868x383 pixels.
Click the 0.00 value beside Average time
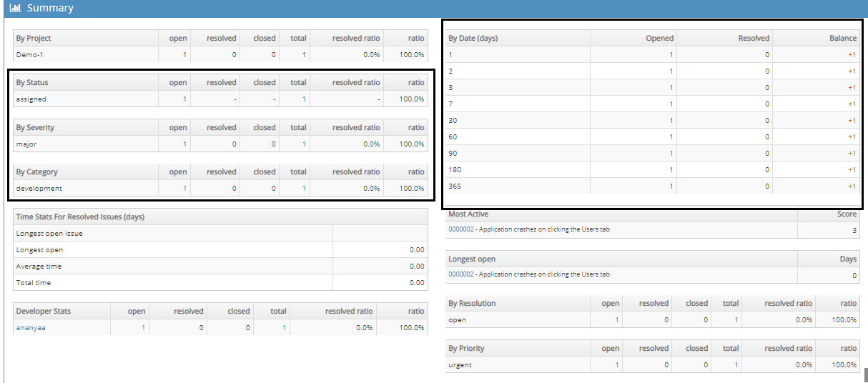click(417, 266)
